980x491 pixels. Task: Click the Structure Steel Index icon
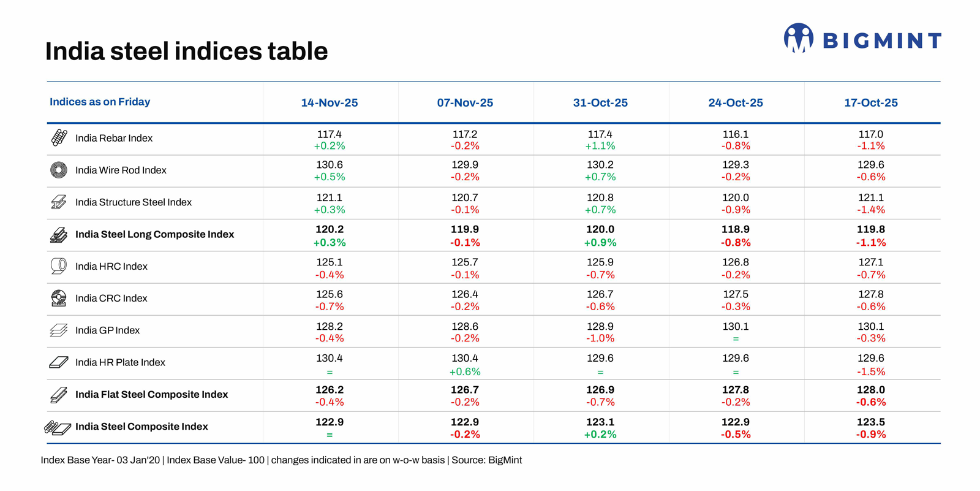coord(59,202)
